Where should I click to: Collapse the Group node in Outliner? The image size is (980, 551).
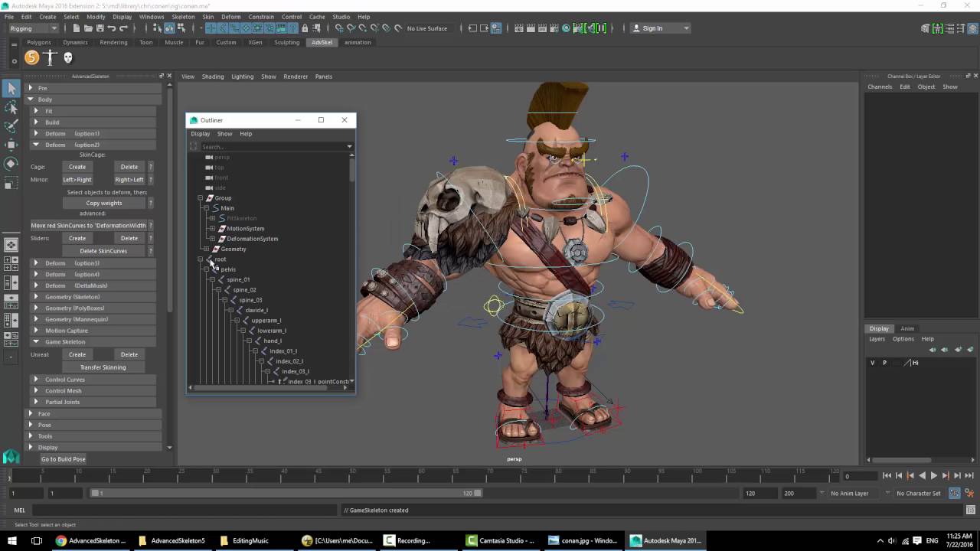201,198
